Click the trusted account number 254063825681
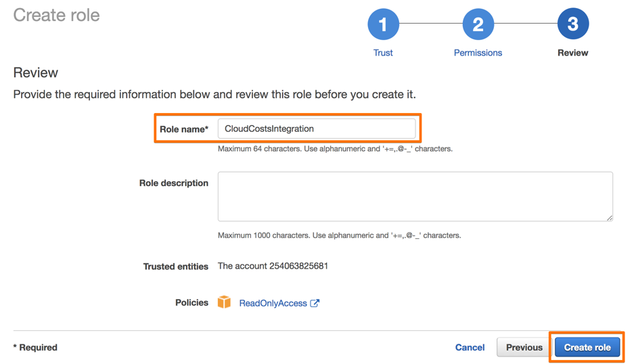 298,266
